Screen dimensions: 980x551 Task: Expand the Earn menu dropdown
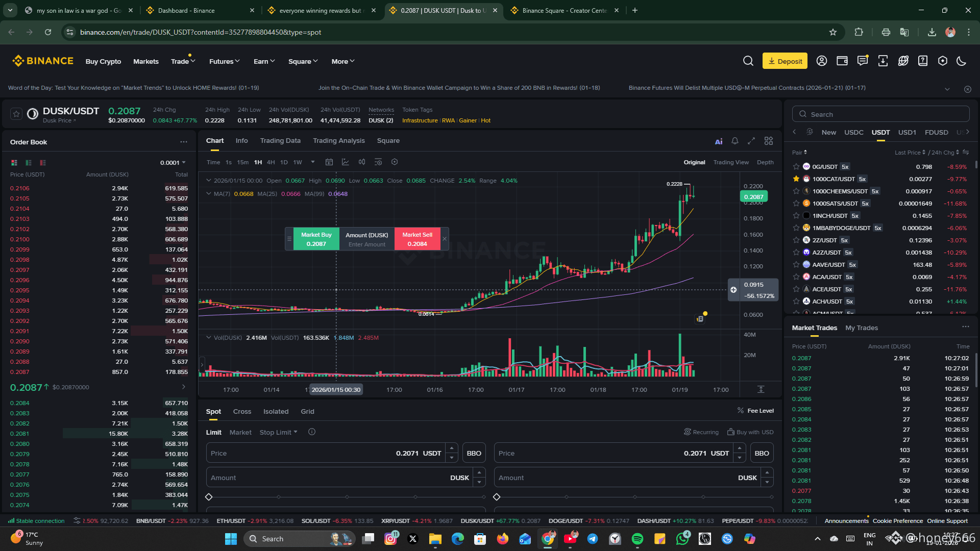click(264, 61)
